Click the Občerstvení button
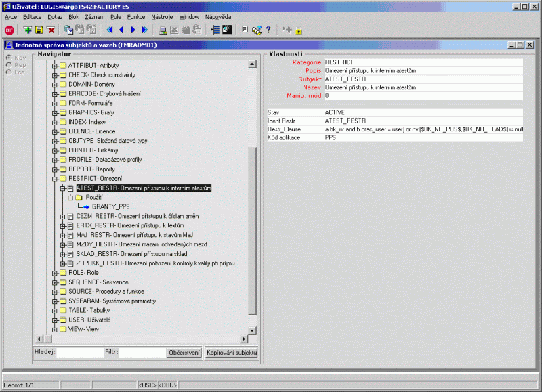The height and width of the screenshot is (392, 542). 184,353
